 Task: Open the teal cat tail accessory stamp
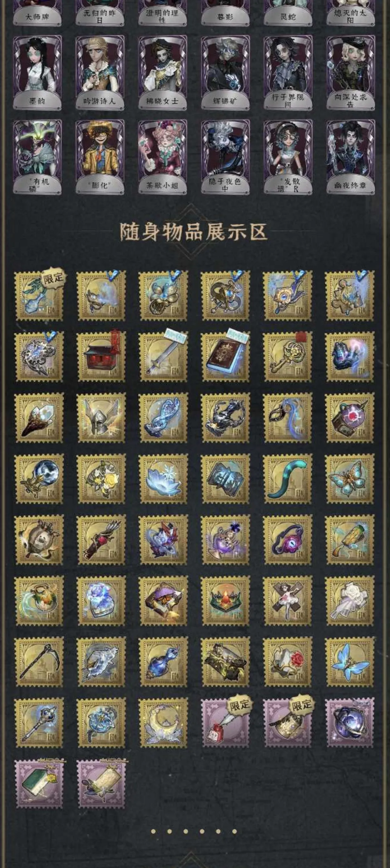pyautogui.click(x=288, y=479)
